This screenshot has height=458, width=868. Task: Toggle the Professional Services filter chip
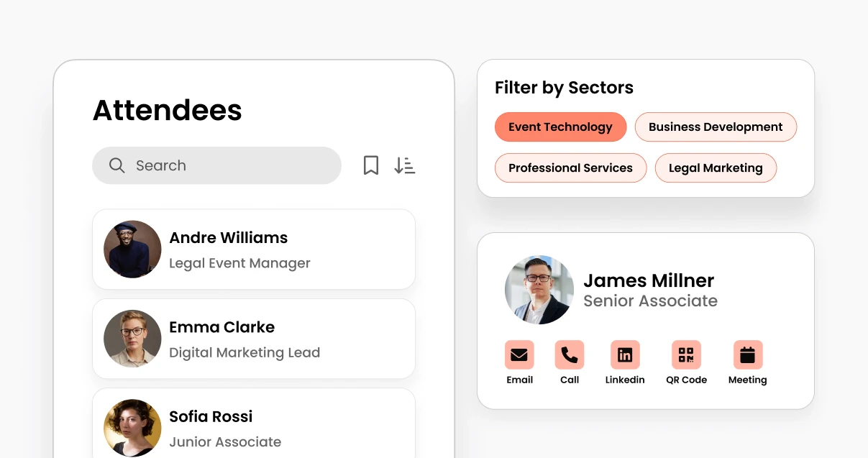[570, 168]
